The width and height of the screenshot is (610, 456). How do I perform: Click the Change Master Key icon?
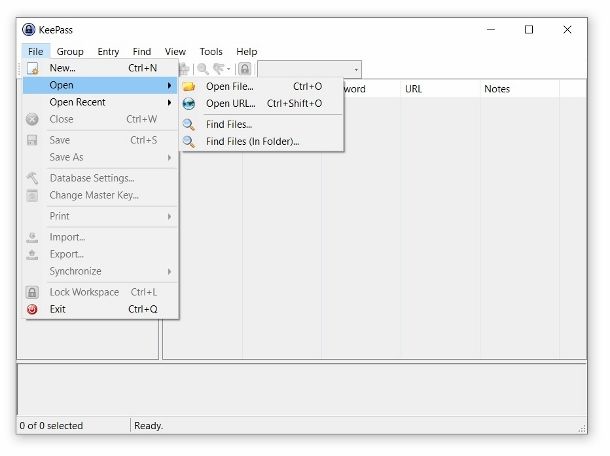32,195
